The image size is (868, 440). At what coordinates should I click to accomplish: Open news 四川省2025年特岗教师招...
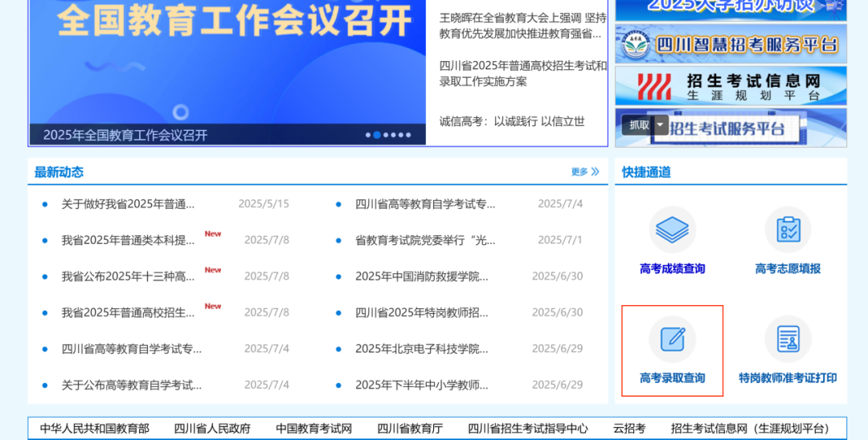pyautogui.click(x=422, y=313)
